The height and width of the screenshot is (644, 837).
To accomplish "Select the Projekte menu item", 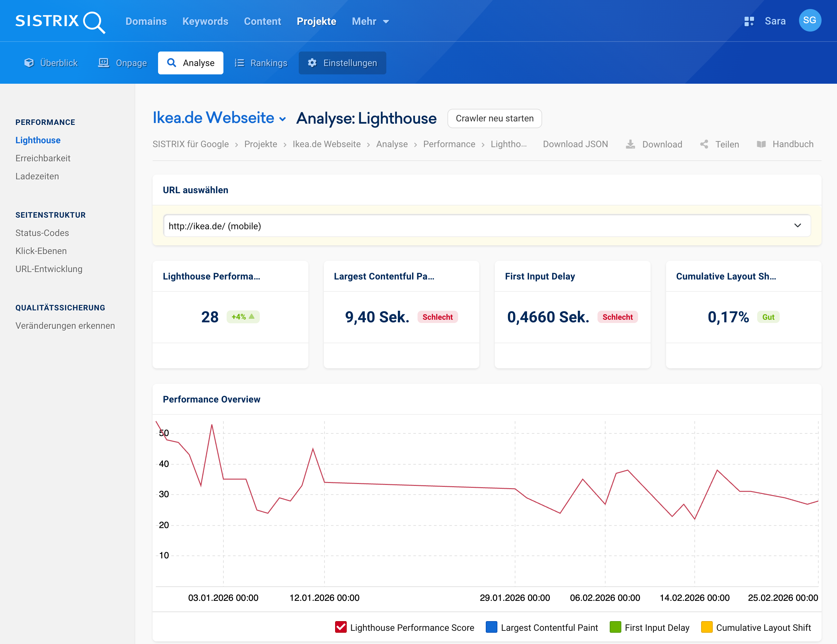I will click(x=316, y=22).
